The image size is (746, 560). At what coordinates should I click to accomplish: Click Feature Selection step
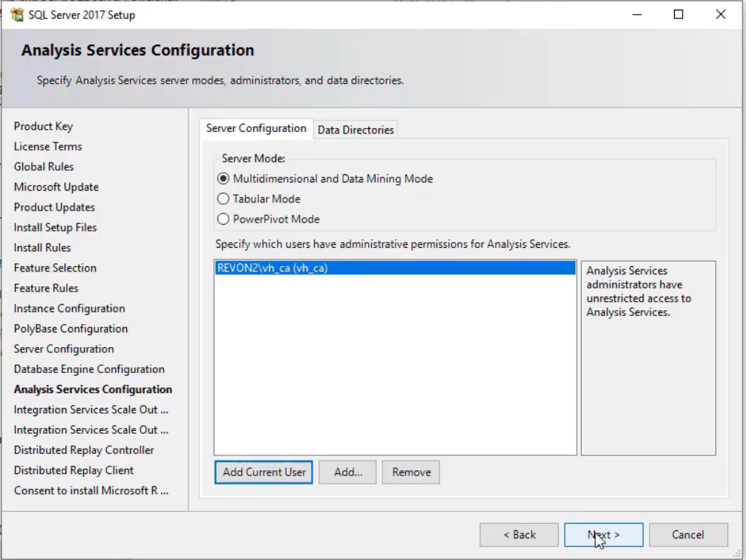[x=55, y=268]
